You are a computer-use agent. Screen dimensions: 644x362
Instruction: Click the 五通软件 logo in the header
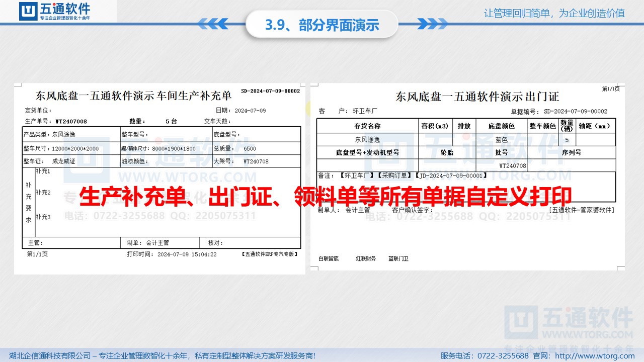pyautogui.click(x=55, y=12)
